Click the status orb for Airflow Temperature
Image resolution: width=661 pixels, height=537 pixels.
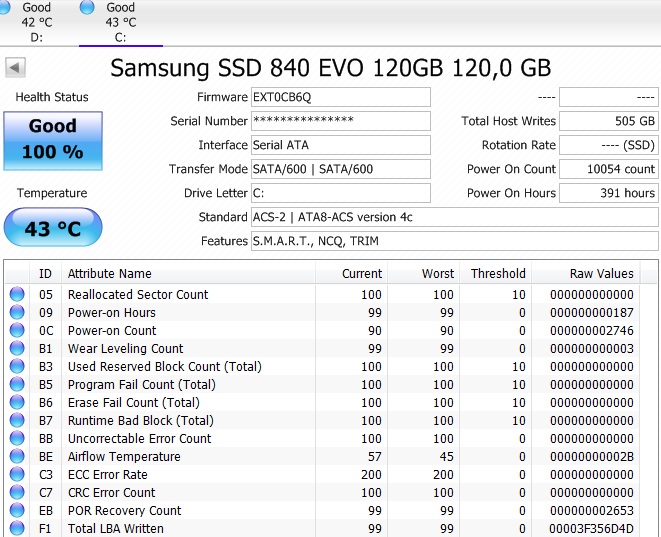17,456
